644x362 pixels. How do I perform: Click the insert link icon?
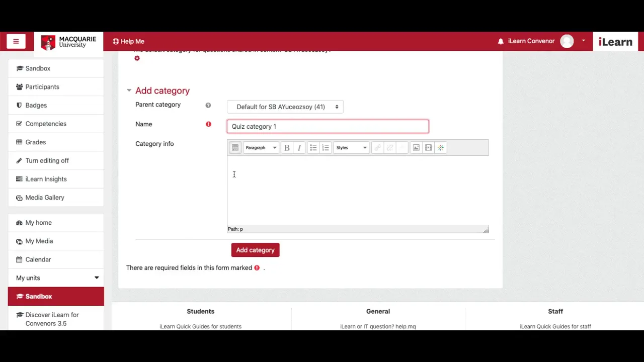(x=377, y=148)
